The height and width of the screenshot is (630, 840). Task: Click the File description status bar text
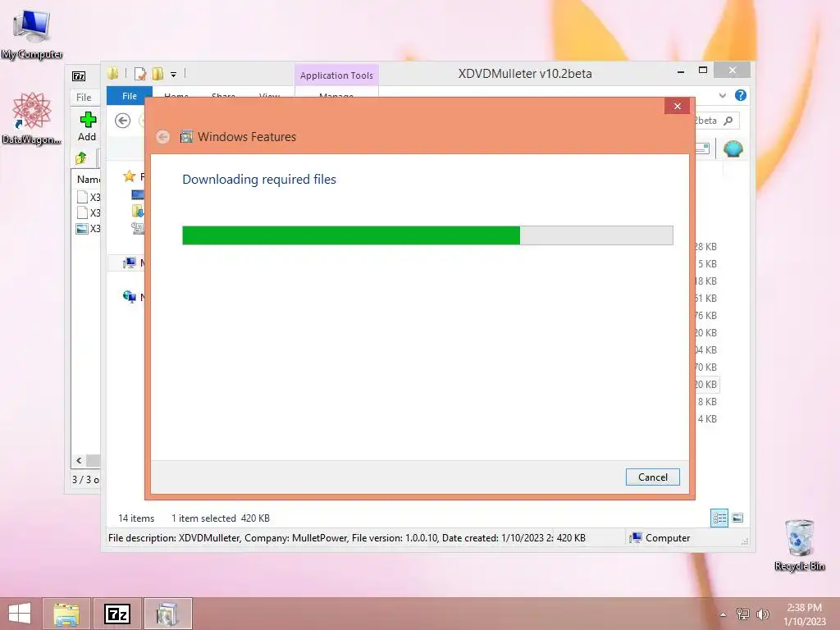[x=331, y=538]
